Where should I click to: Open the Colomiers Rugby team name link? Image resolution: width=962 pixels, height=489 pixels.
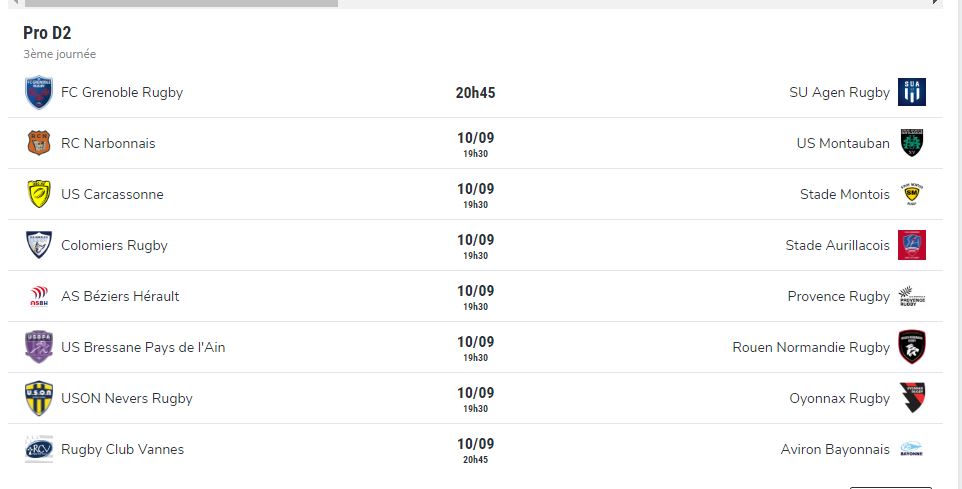click(x=114, y=245)
